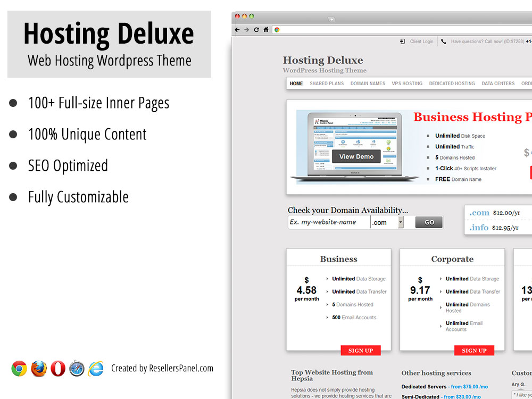Click the red close window dot
The image size is (532, 399).
(237, 16)
